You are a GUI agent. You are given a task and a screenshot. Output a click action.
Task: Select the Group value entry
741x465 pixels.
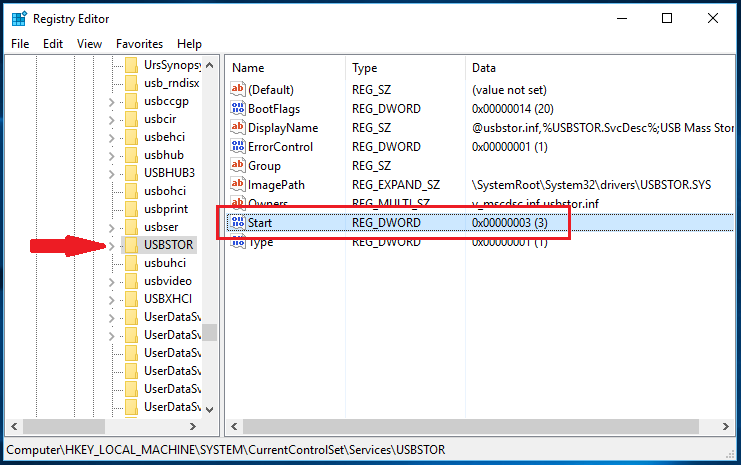pyautogui.click(x=264, y=165)
